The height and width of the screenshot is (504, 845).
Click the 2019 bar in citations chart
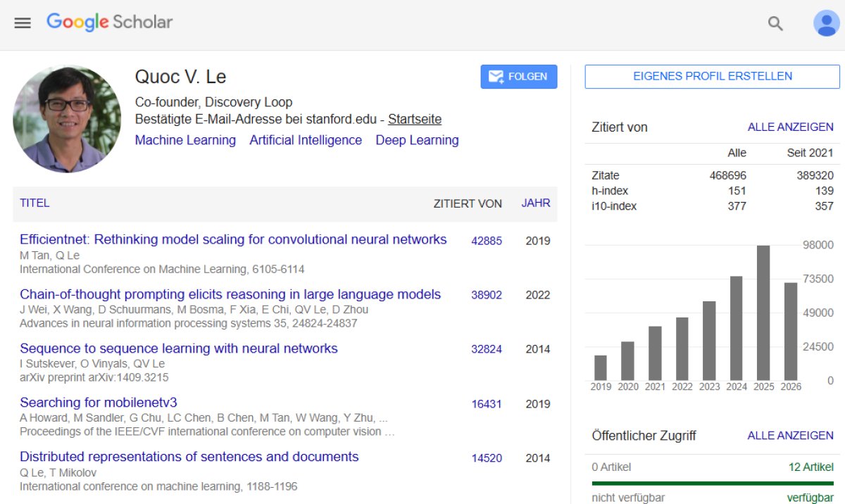coord(601,367)
